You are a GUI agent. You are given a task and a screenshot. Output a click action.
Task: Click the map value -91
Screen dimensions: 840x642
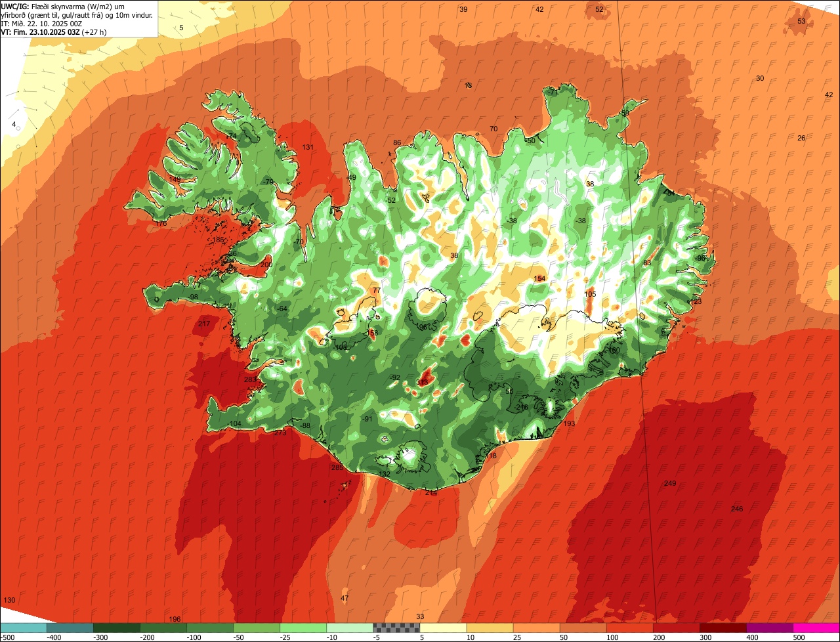(x=367, y=419)
